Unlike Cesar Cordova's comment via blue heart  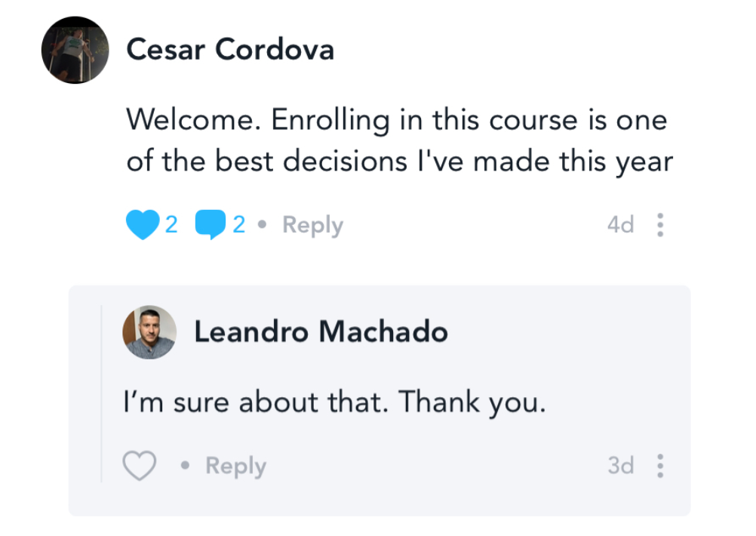tap(143, 225)
